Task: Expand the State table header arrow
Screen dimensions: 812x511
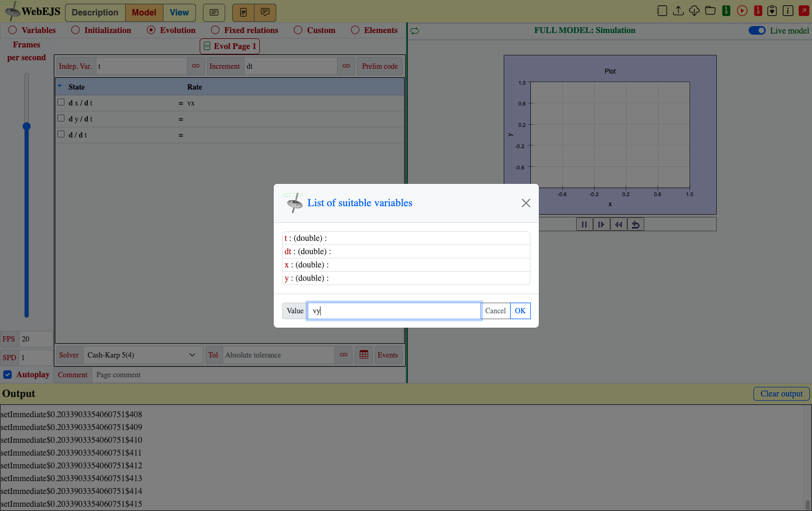Action: [60, 86]
